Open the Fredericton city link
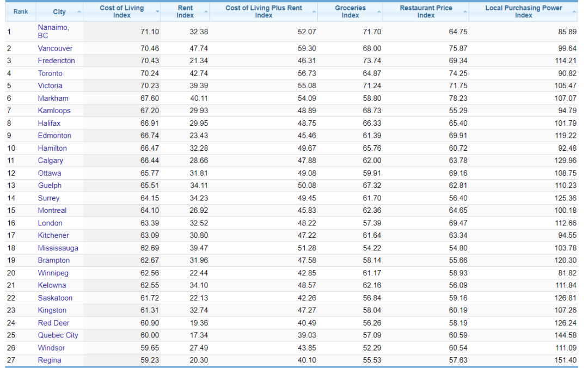Image resolution: width=588 pixels, height=368 pixels. (x=56, y=61)
